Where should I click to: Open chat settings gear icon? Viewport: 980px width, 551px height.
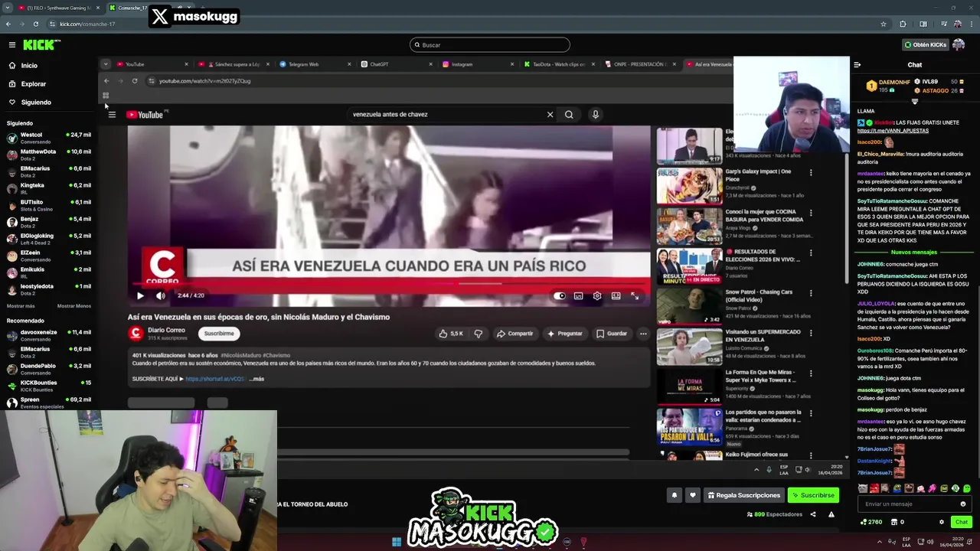click(942, 522)
